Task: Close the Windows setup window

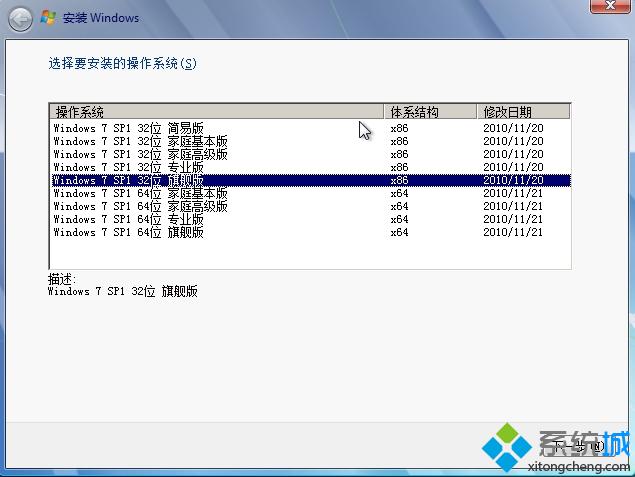Action: pyautogui.click(x=610, y=6)
